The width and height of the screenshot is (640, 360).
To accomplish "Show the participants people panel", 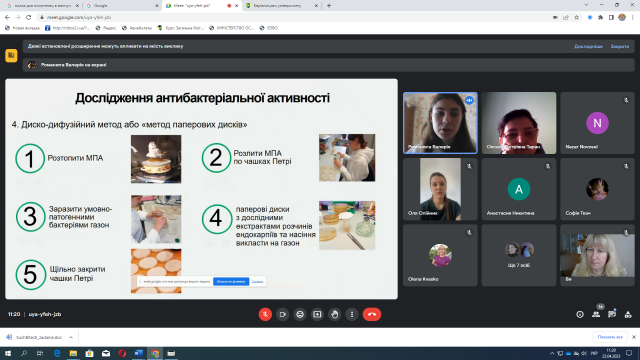I will (596, 314).
